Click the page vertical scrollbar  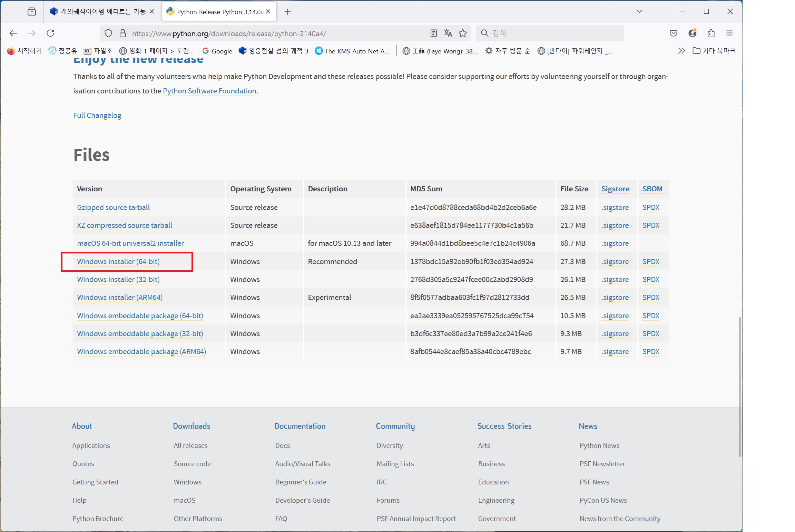pos(740,386)
